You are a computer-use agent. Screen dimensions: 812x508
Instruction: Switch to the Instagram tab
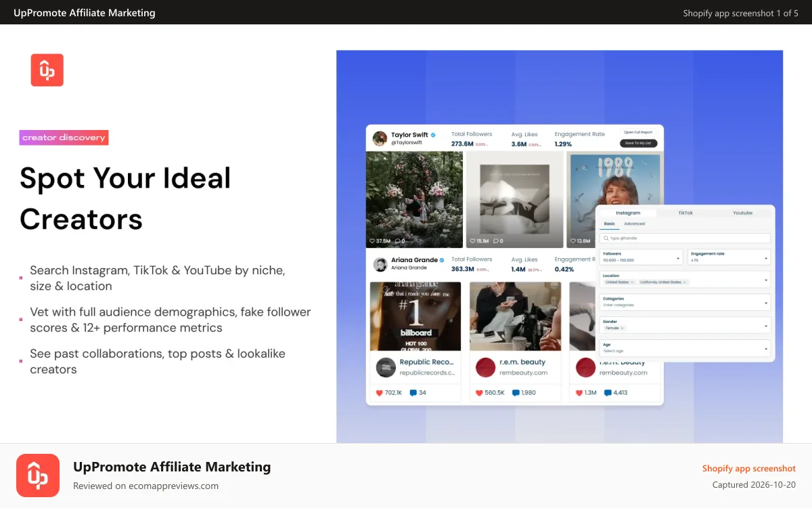coord(628,213)
